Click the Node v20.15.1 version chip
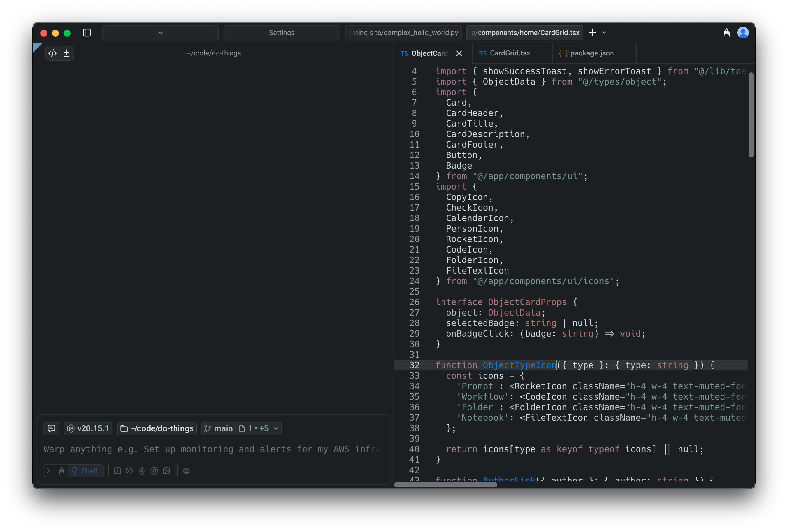 [x=88, y=428]
